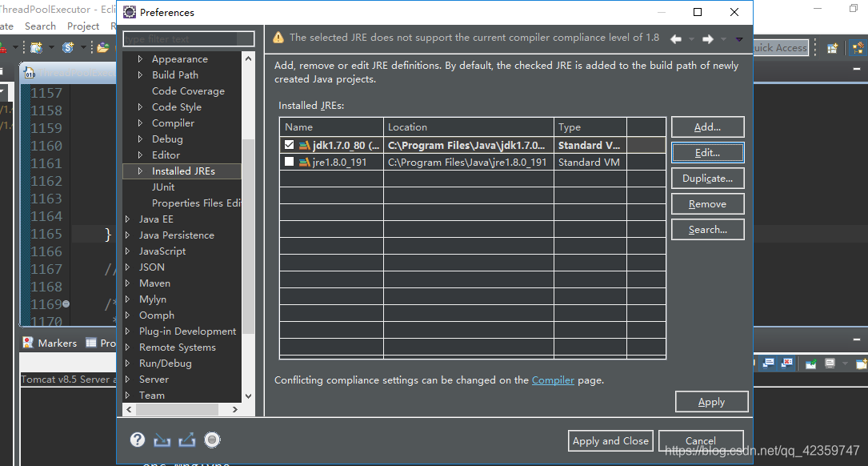The height and width of the screenshot is (466, 868).
Task: Click the Add... button
Action: click(x=707, y=127)
